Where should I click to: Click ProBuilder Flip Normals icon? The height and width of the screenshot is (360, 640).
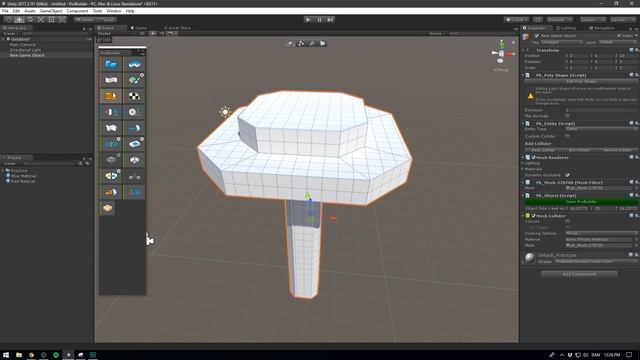111,128
